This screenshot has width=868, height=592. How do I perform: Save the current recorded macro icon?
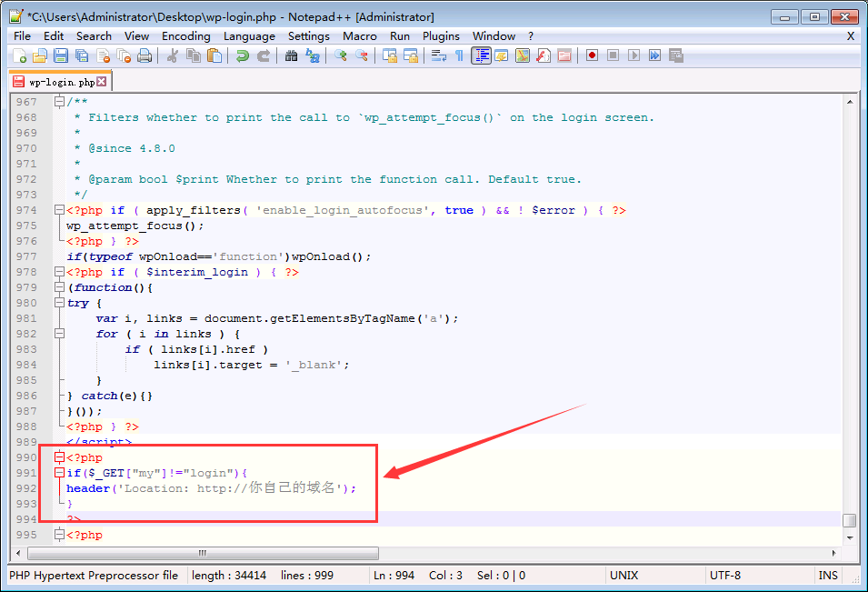(x=676, y=56)
